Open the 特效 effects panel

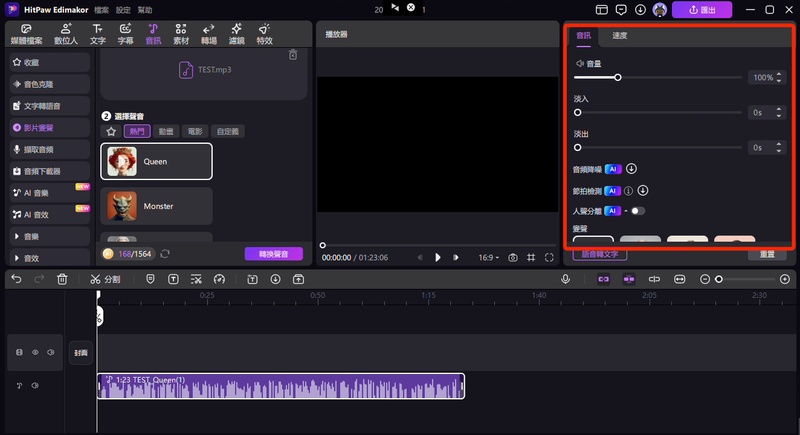coord(264,34)
